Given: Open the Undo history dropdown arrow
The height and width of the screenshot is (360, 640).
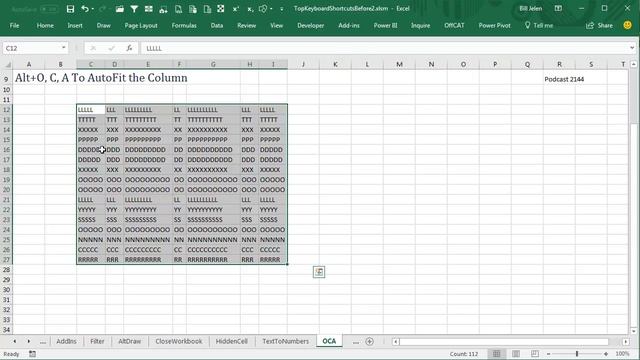Looking at the screenshot, I should pos(93,9).
